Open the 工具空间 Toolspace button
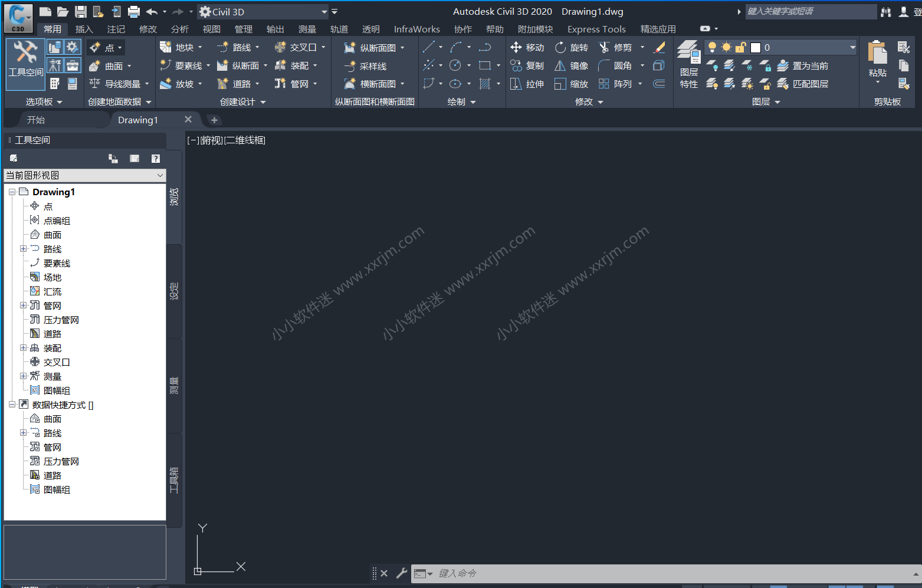 click(25, 64)
